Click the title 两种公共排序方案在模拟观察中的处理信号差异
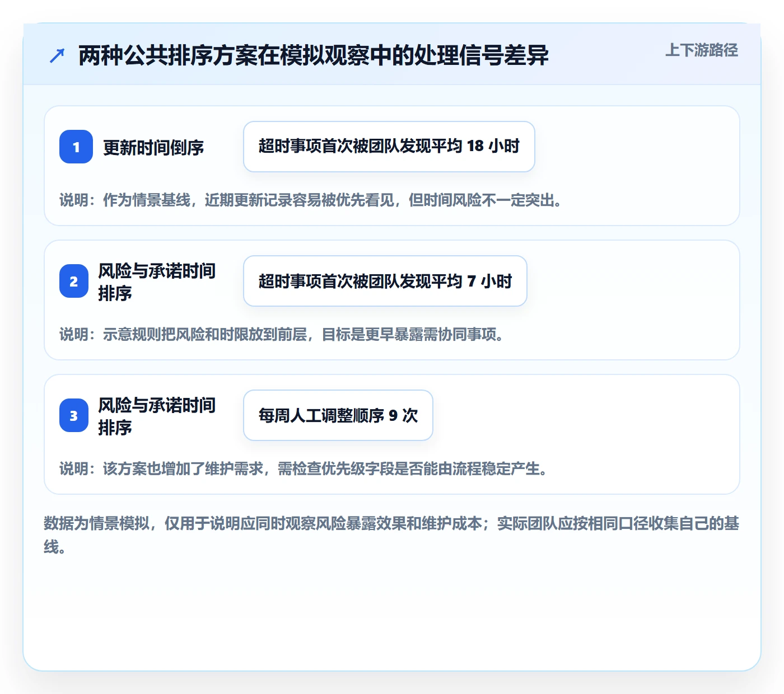Viewport: 784px width, 694px height. (314, 55)
